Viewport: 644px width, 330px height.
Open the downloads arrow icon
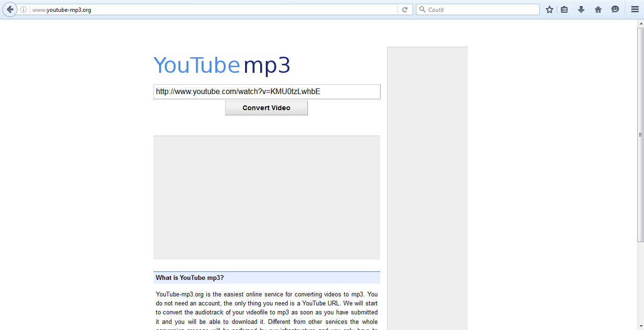pos(581,9)
